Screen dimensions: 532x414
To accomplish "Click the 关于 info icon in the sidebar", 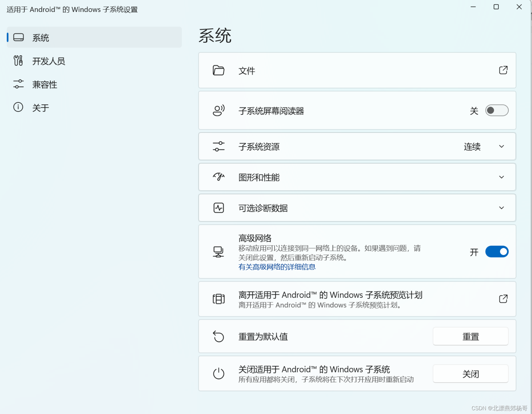I will 18,107.
